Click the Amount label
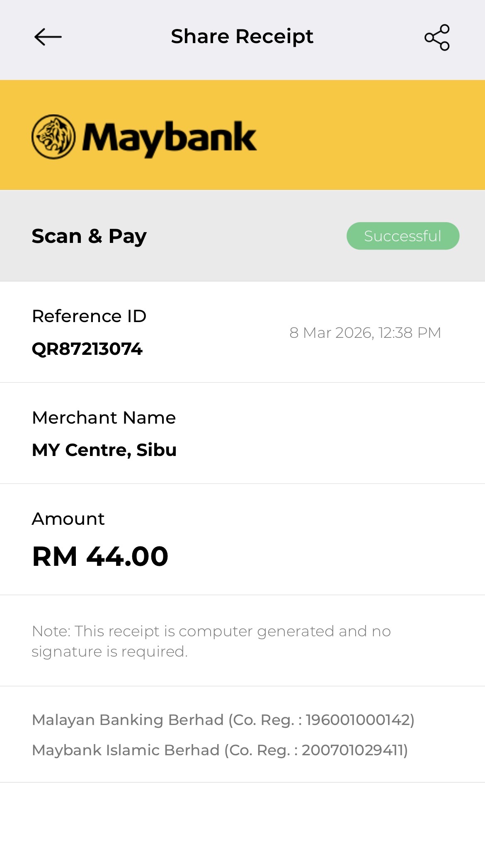Viewport: 485px width, 868px height. click(x=68, y=519)
